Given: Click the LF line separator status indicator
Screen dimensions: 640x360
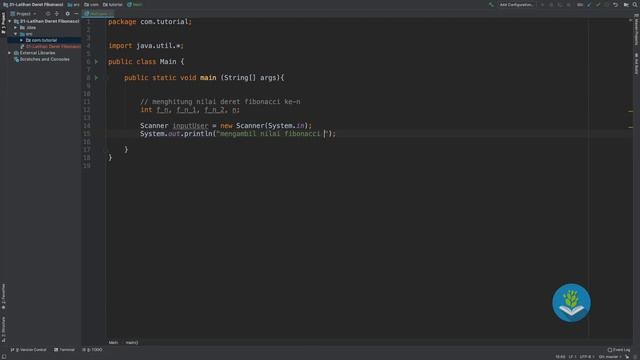Looking at the screenshot, I should pyautogui.click(x=573, y=357).
